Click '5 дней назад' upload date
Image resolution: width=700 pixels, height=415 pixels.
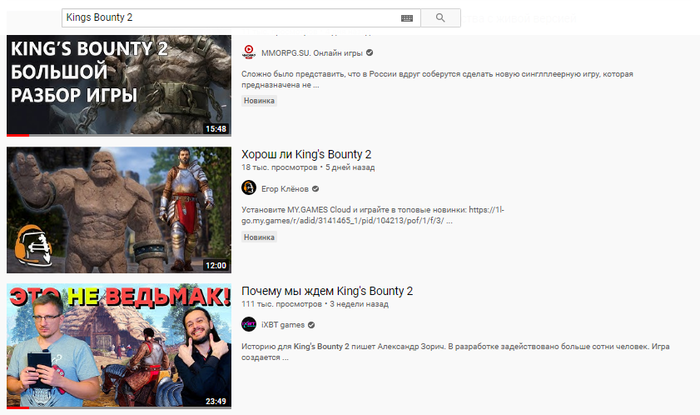(x=350, y=168)
